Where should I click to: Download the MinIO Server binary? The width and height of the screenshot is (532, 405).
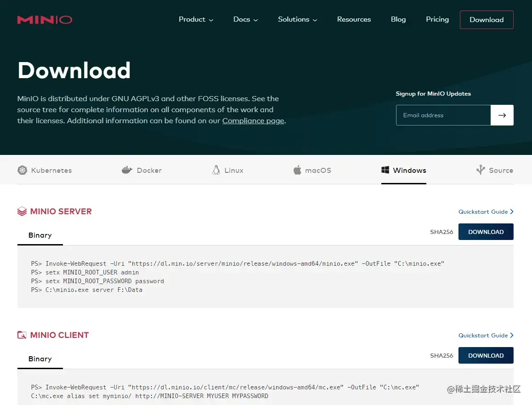[x=486, y=232]
